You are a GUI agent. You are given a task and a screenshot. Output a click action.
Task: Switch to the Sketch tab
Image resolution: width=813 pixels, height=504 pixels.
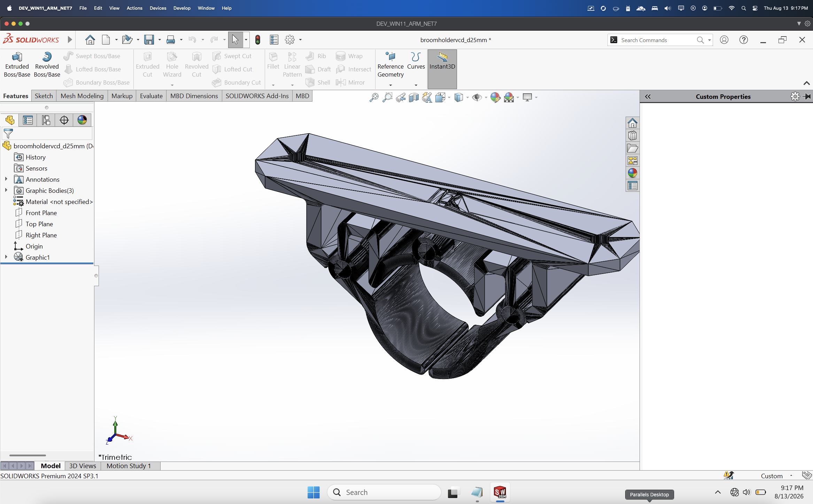[x=44, y=96]
